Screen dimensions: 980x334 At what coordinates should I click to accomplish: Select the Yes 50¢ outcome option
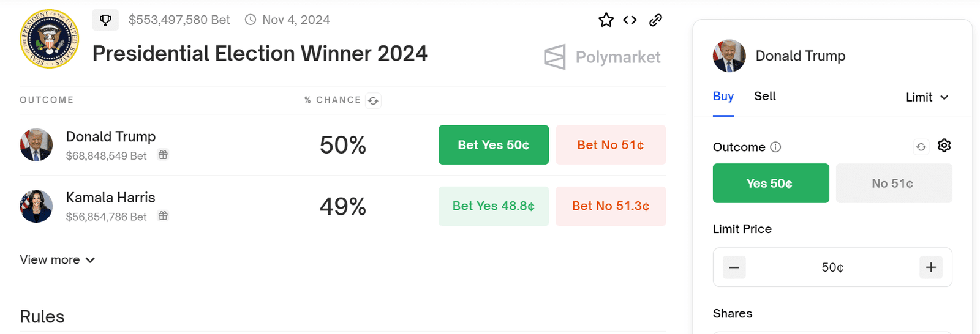click(771, 183)
